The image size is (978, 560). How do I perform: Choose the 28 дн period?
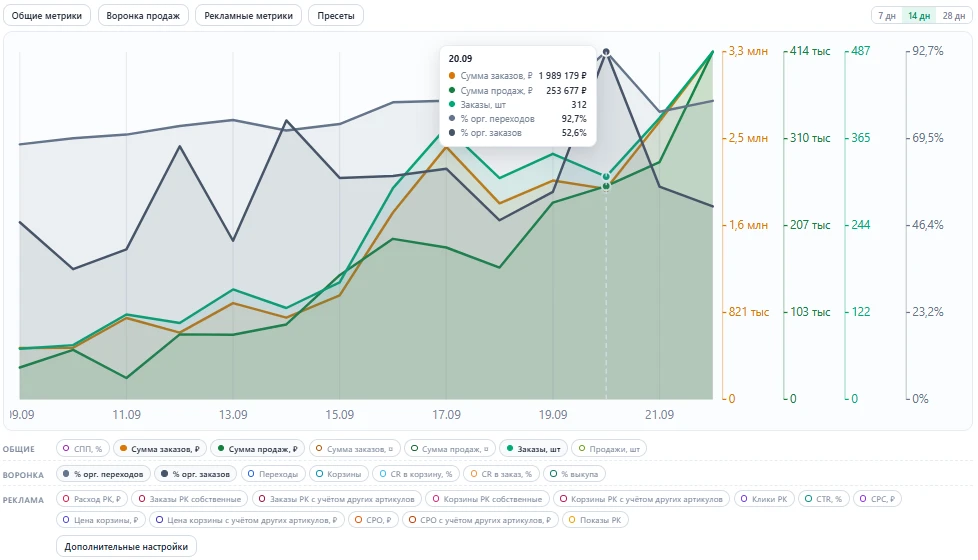[954, 16]
